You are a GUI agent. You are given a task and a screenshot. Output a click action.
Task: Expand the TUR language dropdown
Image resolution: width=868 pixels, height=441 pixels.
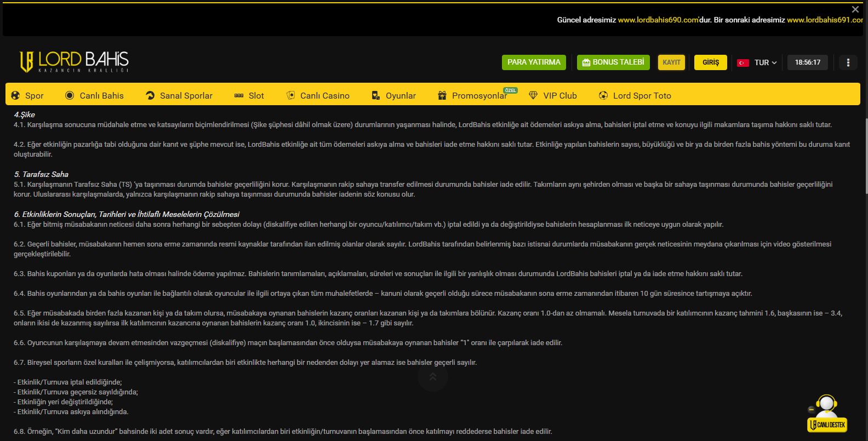(x=757, y=62)
